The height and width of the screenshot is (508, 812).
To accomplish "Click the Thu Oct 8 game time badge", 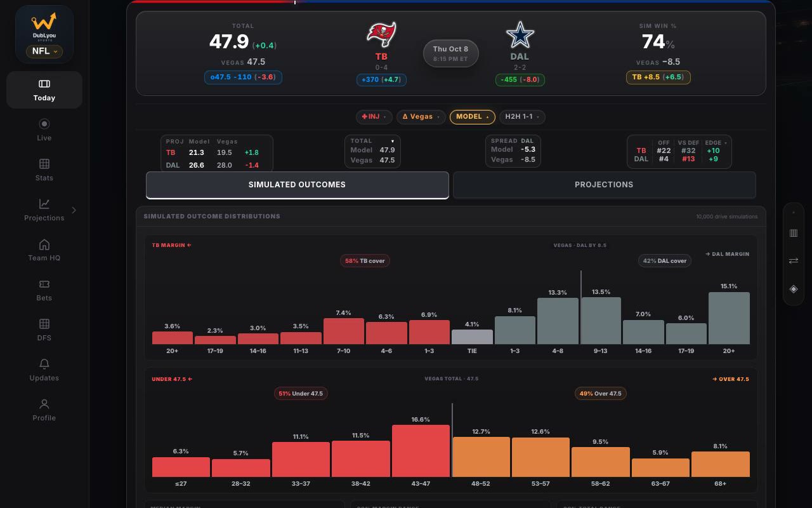I will [x=450, y=53].
